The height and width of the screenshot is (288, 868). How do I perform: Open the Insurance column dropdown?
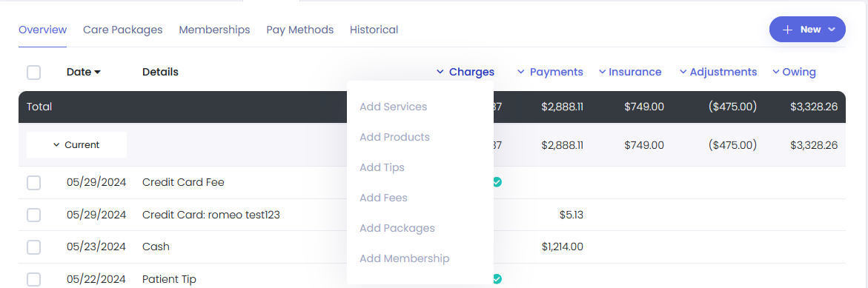click(x=630, y=72)
